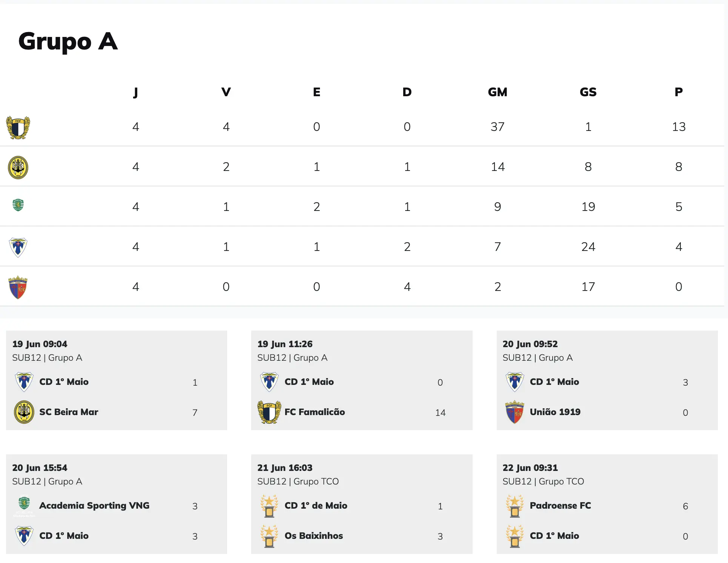The image size is (728, 563).
Task: Click FC Famalicão logo in 19 Jun 11:26 match
Action: click(269, 412)
